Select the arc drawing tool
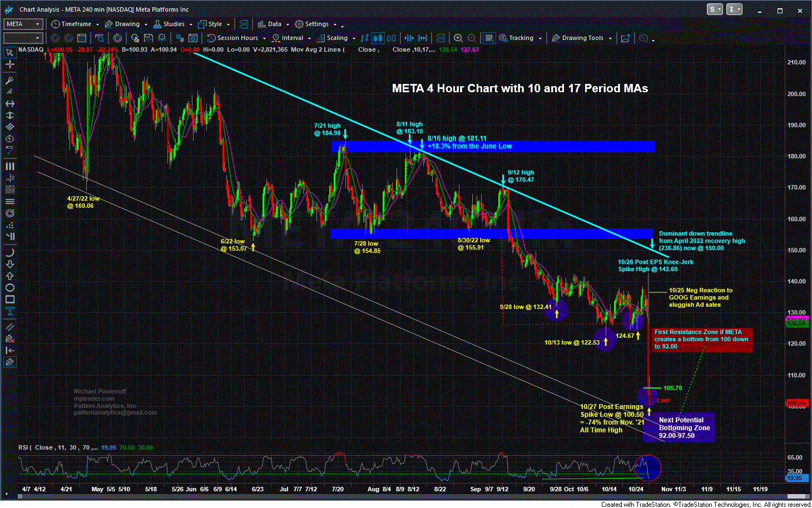 pos(9,252)
